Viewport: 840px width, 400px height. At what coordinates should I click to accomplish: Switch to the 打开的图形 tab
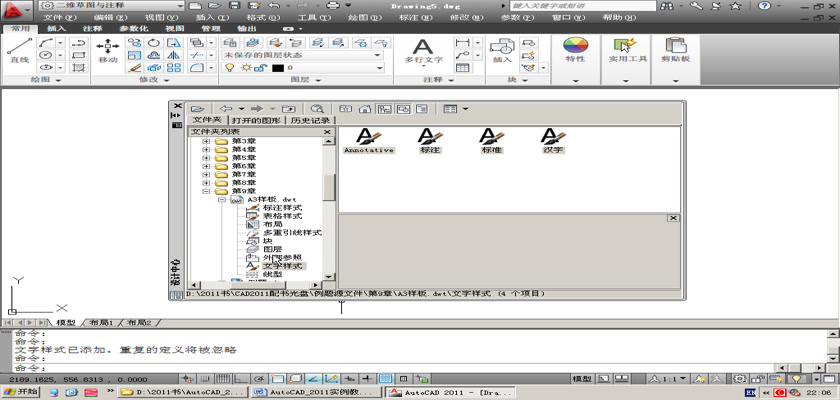257,120
